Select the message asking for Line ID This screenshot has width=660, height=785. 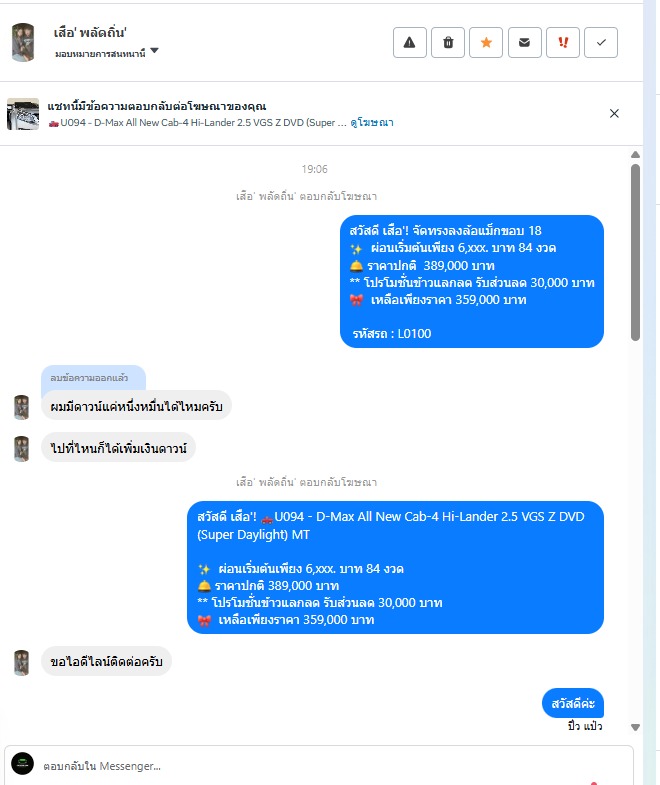click(x=107, y=661)
